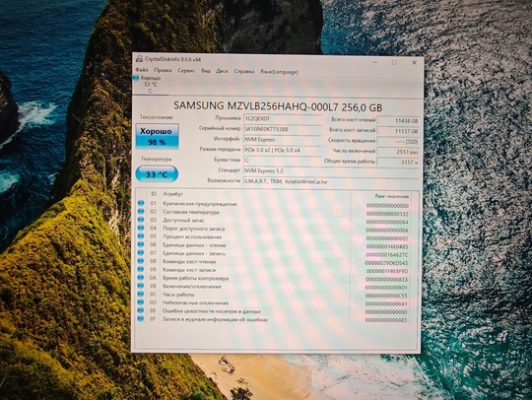
Task: Select the Часы работы attribute text
Action: (178, 295)
